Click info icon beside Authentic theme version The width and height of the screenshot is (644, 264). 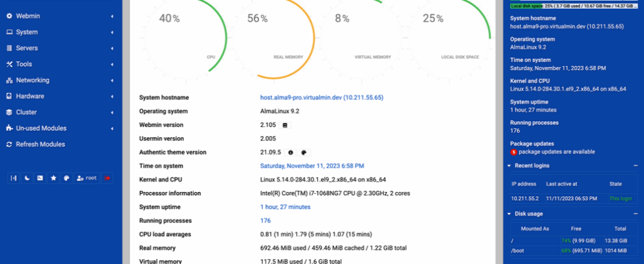point(291,152)
